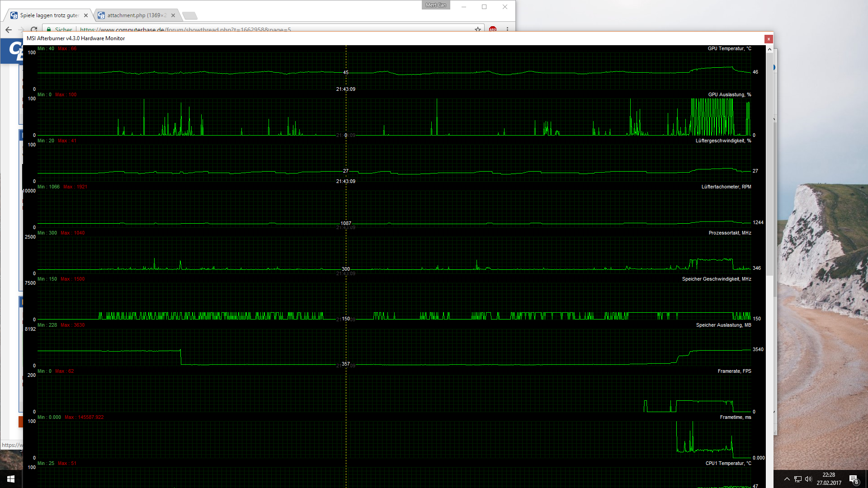The height and width of the screenshot is (488, 868).
Task: Switch to the attachment.php tab
Action: pyautogui.click(x=136, y=15)
